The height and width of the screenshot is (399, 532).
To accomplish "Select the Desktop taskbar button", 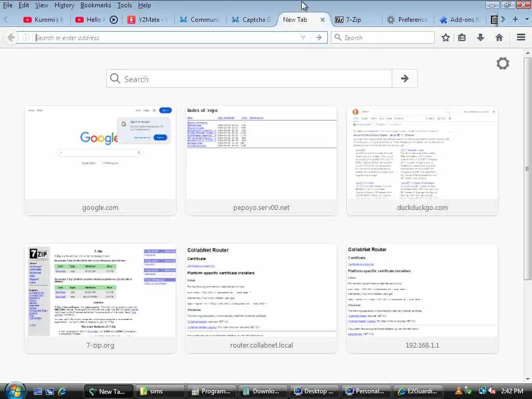I will pyautogui.click(x=314, y=391).
